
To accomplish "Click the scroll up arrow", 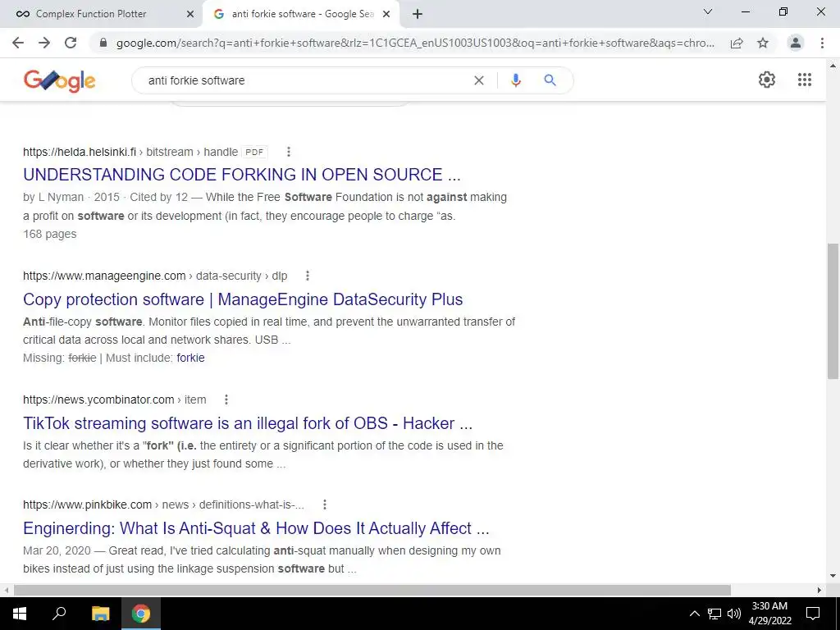I will pyautogui.click(x=833, y=66).
